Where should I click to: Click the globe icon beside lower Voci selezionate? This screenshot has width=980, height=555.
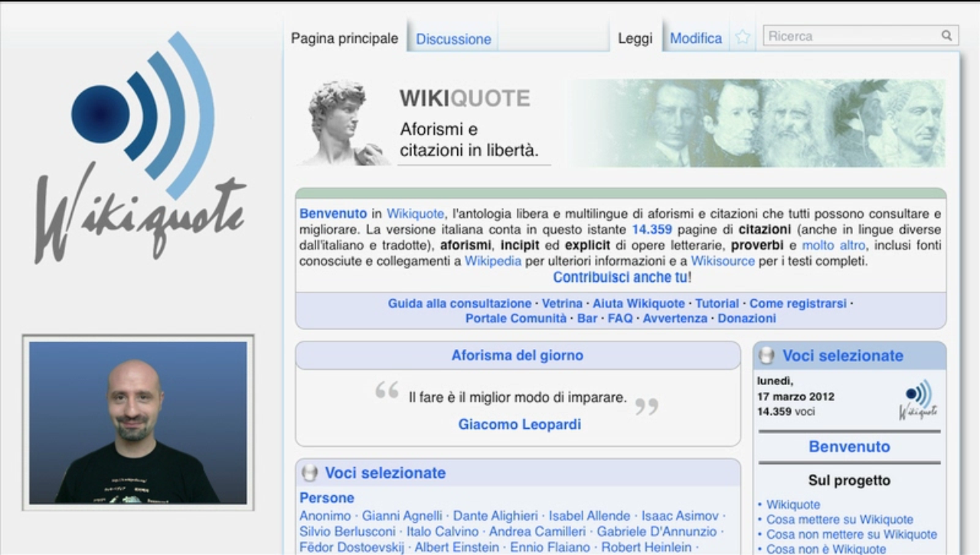coord(309,473)
